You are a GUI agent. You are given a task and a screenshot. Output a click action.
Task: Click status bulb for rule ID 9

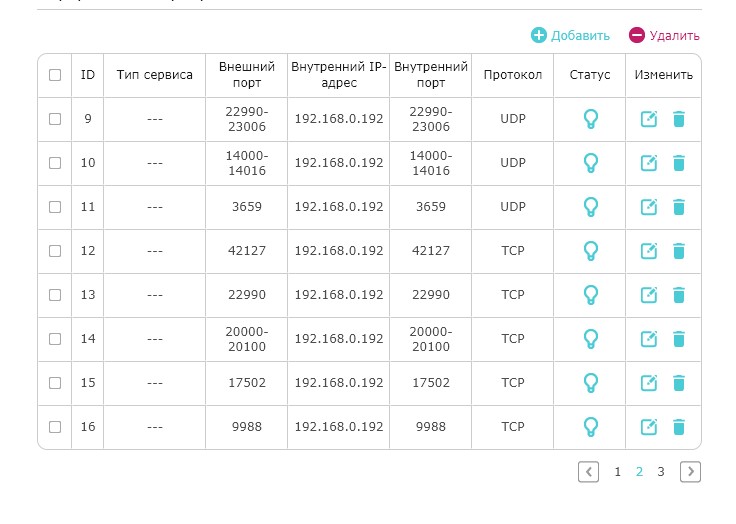click(590, 119)
